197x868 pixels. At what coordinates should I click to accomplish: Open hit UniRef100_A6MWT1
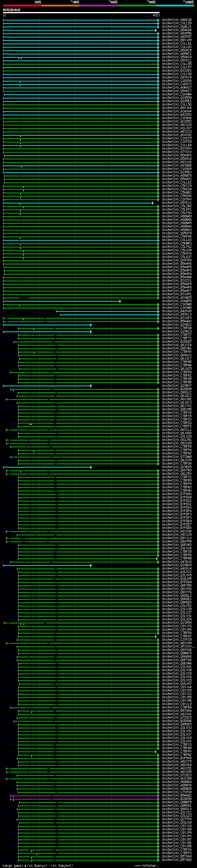176,54
